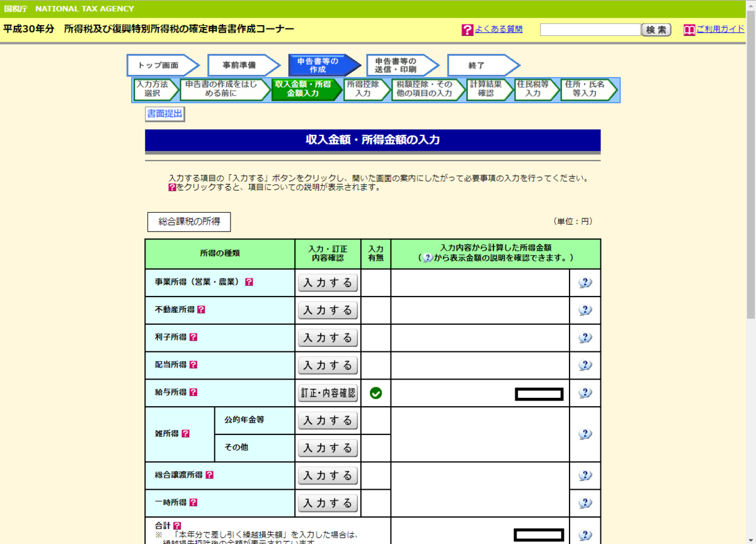The width and height of the screenshot is (756, 544).
Task: Open the よくある質問 link
Action: [498, 29]
